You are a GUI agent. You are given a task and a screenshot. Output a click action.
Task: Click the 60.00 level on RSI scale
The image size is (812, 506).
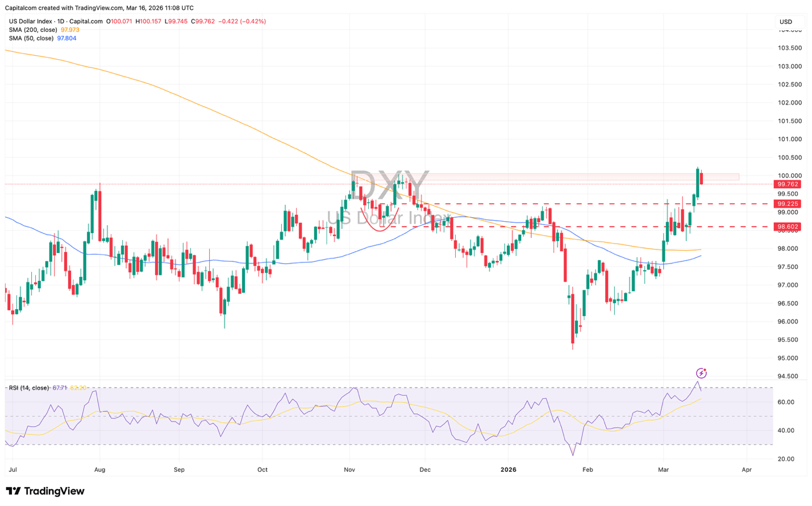(786, 402)
